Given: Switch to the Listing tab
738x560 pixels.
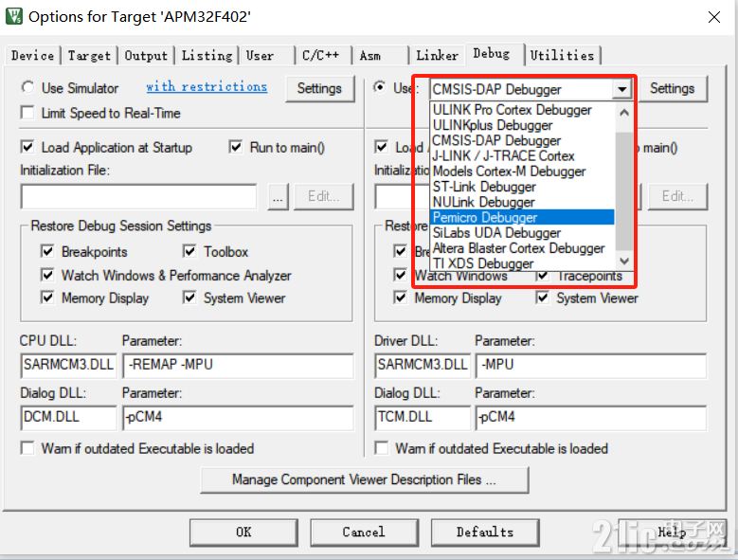Looking at the screenshot, I should click(x=207, y=56).
